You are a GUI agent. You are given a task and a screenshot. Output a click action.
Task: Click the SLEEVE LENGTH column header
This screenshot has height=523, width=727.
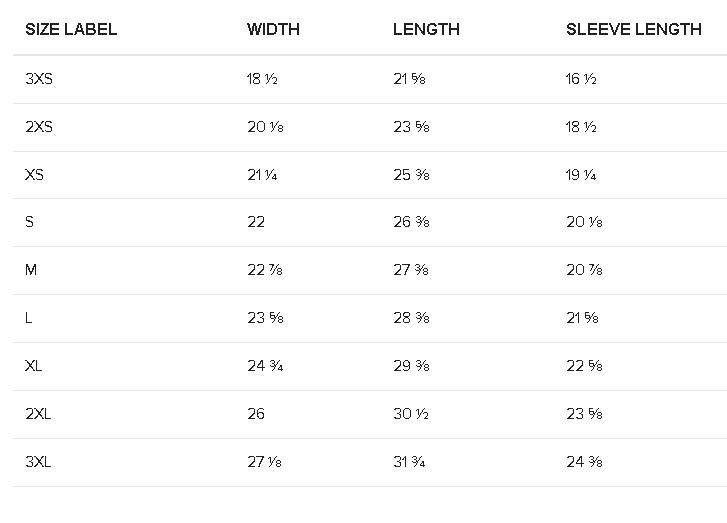[x=633, y=29]
